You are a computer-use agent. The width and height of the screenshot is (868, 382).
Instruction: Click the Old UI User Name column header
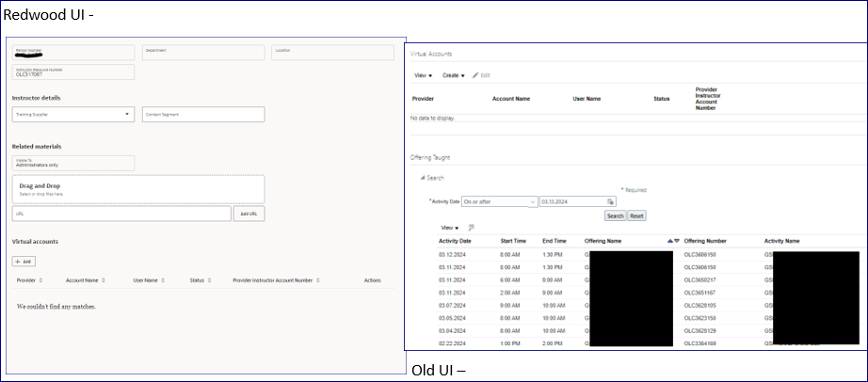click(587, 99)
